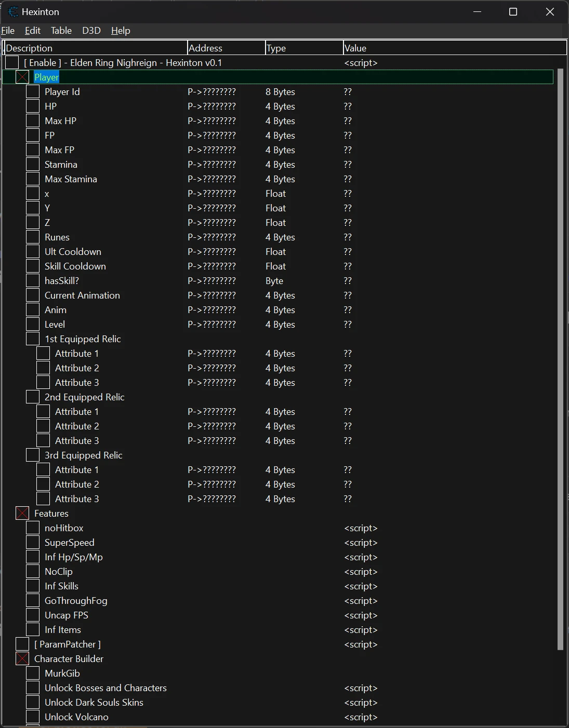The width and height of the screenshot is (569, 728).
Task: Enable Inf Hp/Sp/Mp
Action: tap(32, 557)
